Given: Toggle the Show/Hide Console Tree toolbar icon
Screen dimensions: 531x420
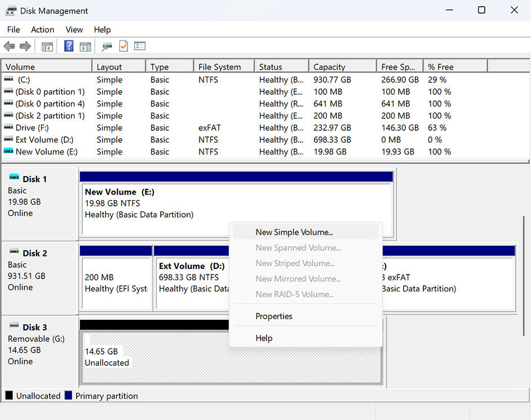Looking at the screenshot, I should (47, 46).
